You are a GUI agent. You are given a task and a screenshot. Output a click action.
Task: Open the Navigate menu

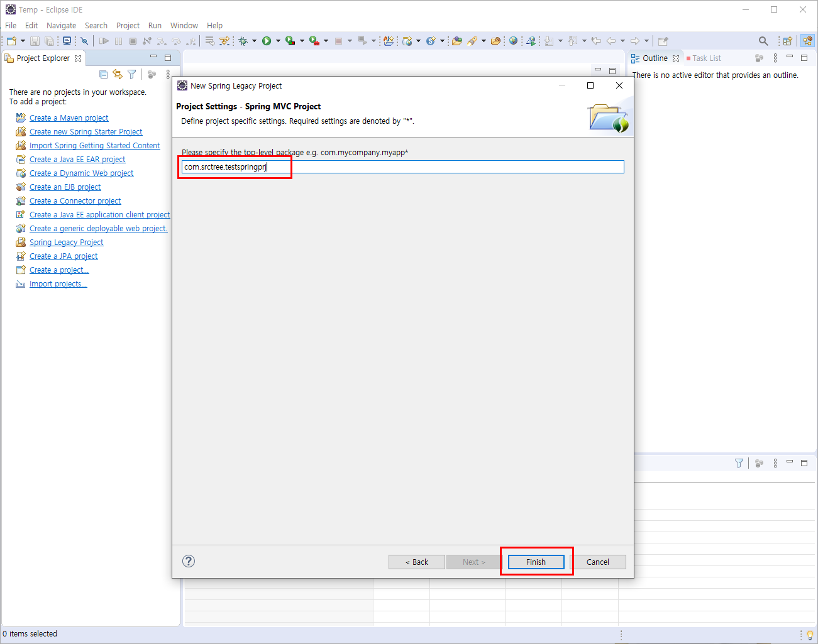(61, 25)
